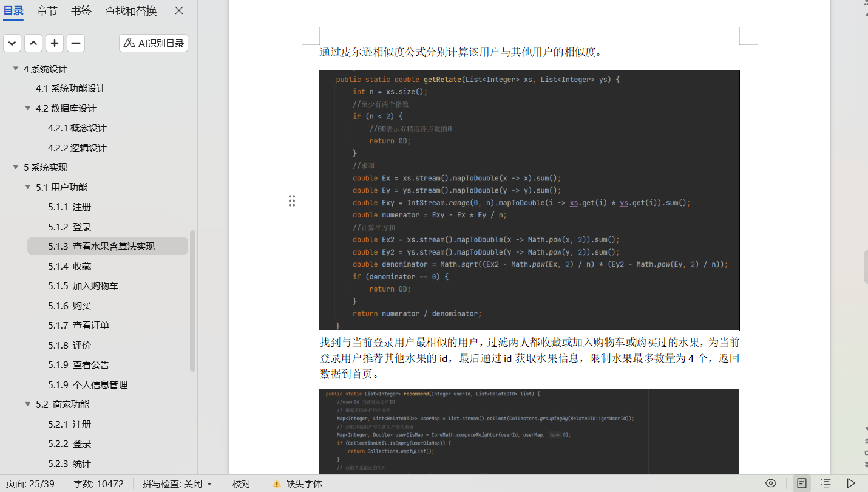Navigate to 5.1.8 评价 heading
The height and width of the screenshot is (492, 868).
pos(69,346)
